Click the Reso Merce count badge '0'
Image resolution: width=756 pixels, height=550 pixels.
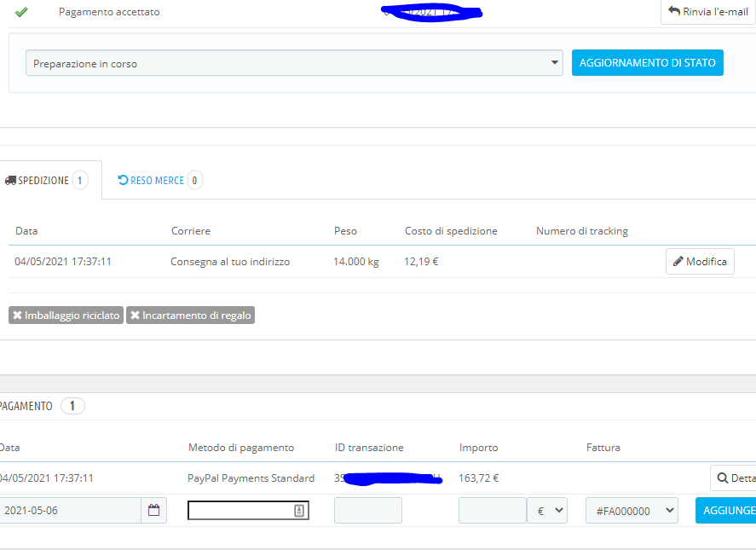(x=195, y=181)
